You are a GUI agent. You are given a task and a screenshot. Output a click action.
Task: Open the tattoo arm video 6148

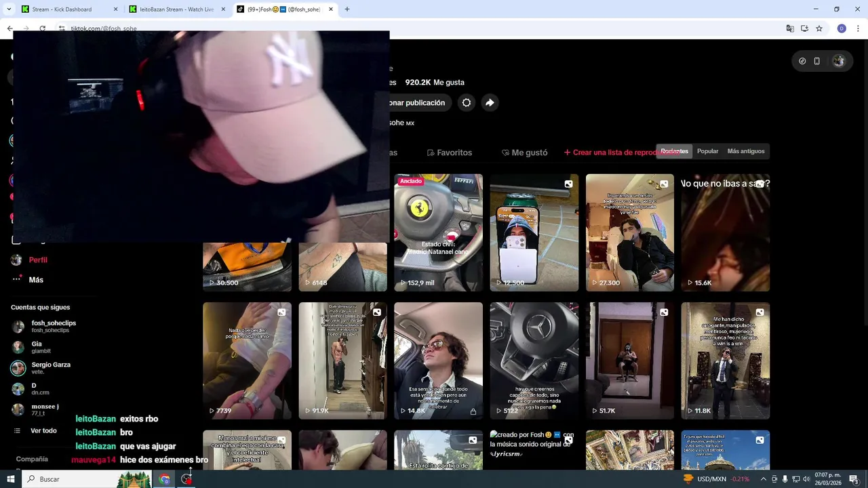(342, 267)
